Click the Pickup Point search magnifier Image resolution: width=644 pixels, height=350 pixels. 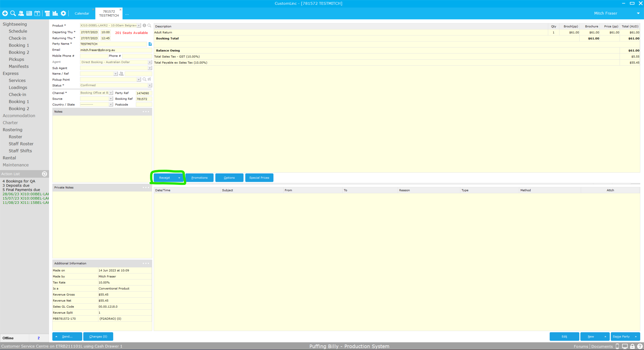coord(144,79)
